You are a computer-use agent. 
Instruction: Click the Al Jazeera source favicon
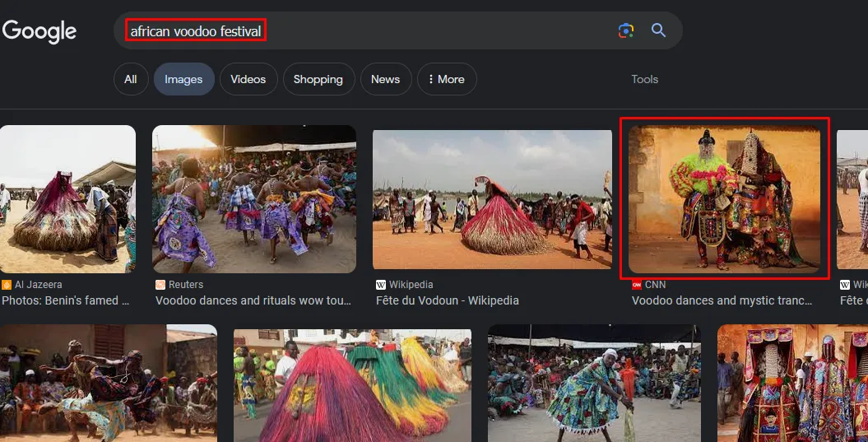tap(7, 285)
